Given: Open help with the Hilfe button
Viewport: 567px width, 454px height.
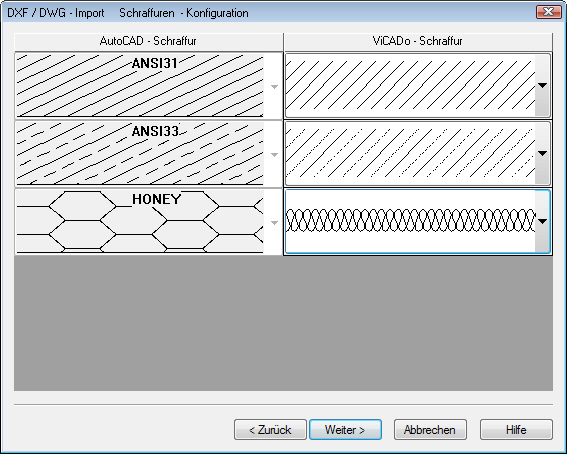Looking at the screenshot, I should coord(516,430).
